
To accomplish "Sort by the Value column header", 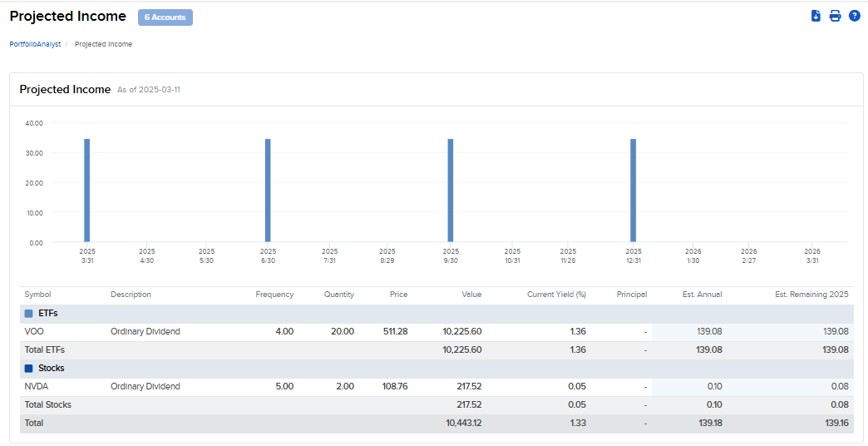I will click(471, 295).
